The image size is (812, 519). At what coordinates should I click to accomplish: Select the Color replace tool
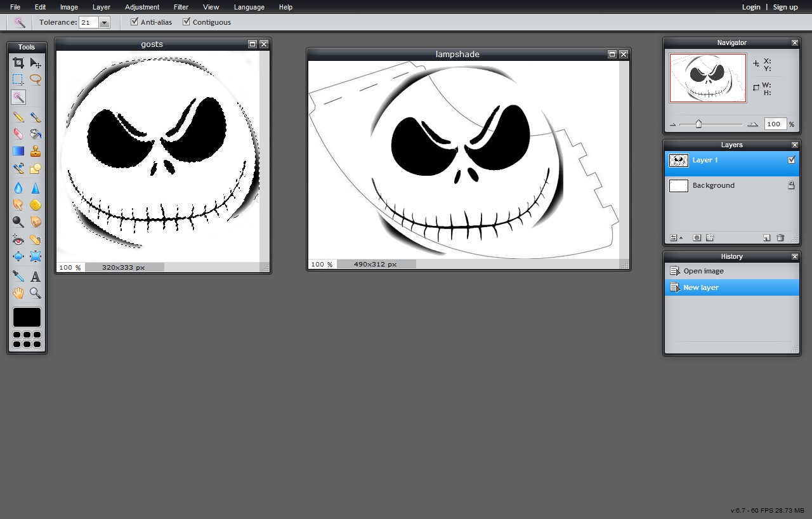tap(18, 168)
